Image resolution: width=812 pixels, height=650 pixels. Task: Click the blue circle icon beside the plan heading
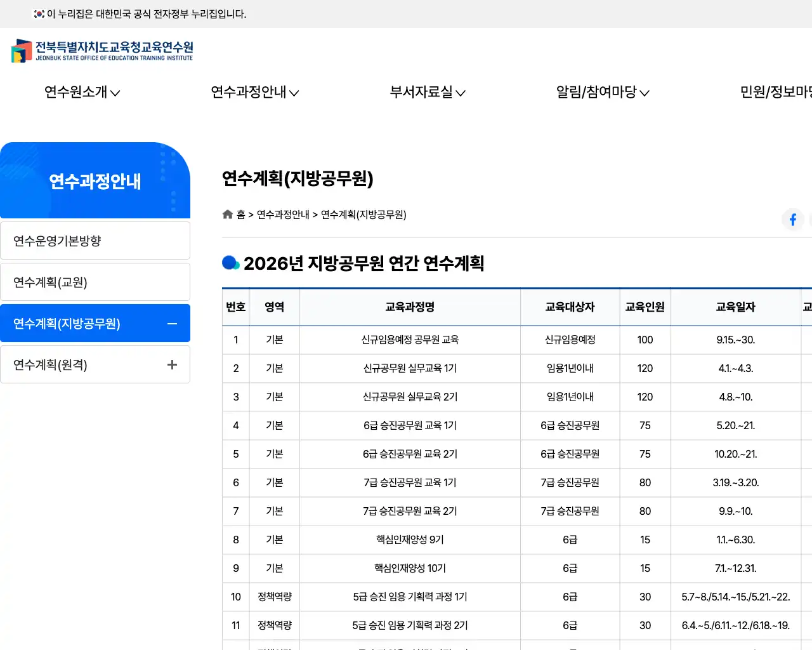(229, 263)
